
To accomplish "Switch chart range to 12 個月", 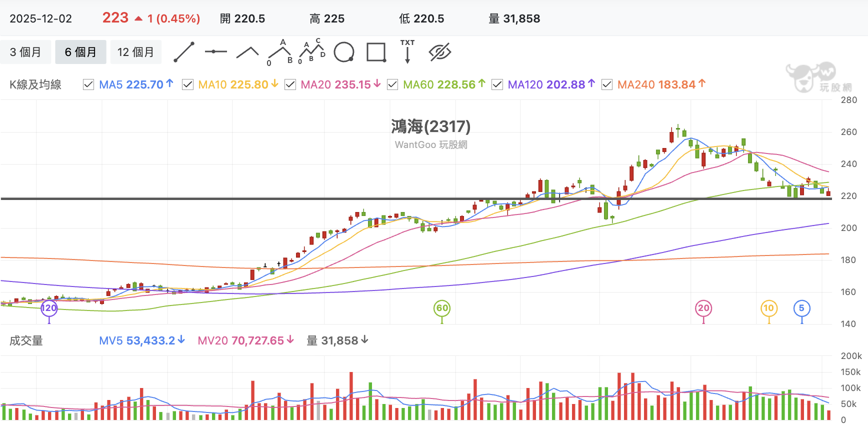I will click(135, 52).
